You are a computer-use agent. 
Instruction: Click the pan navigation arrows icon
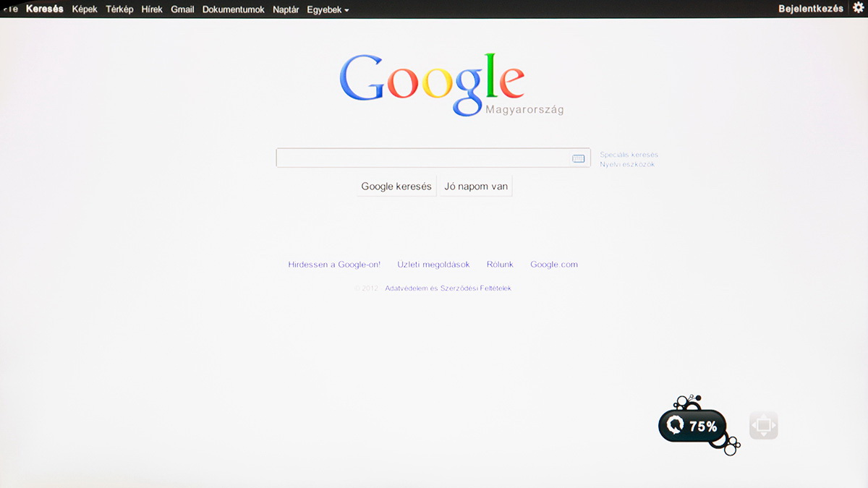tap(763, 425)
